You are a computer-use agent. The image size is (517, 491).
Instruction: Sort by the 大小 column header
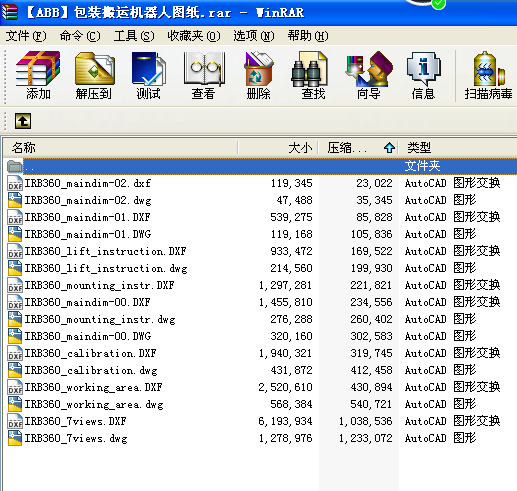(278, 148)
